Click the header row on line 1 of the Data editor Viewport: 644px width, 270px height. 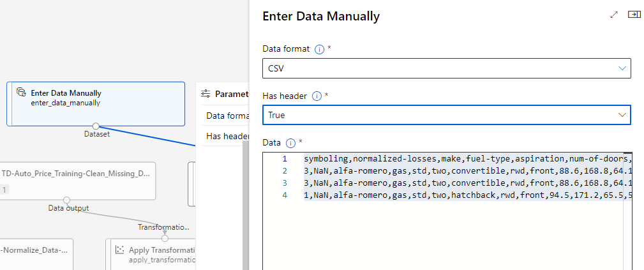point(466,158)
